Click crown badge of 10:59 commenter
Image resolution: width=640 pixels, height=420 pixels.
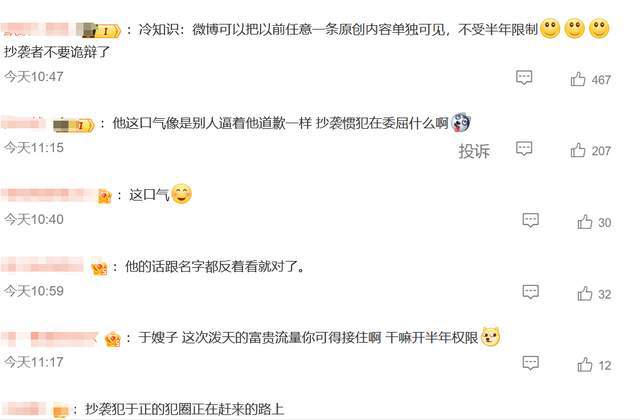pos(99,269)
